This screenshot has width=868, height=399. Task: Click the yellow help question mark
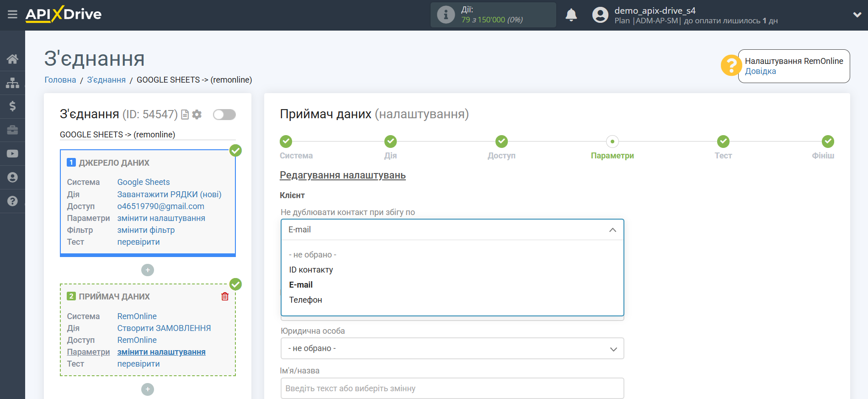tap(731, 66)
